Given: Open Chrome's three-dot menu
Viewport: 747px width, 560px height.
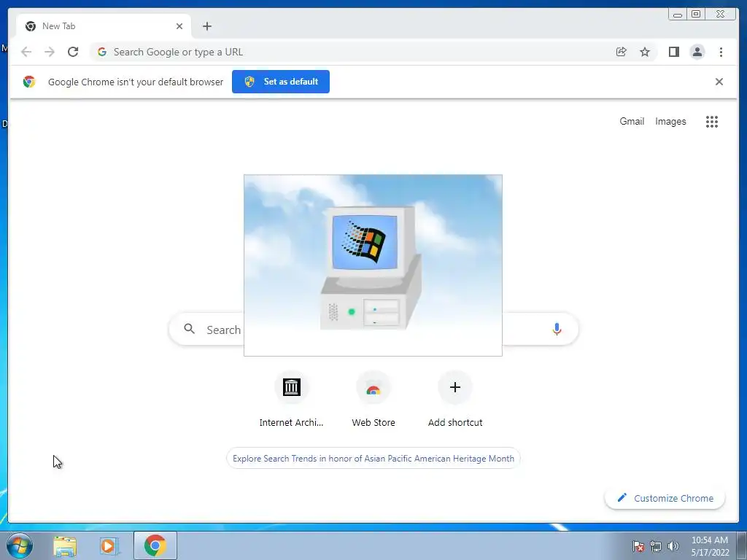Looking at the screenshot, I should (721, 52).
